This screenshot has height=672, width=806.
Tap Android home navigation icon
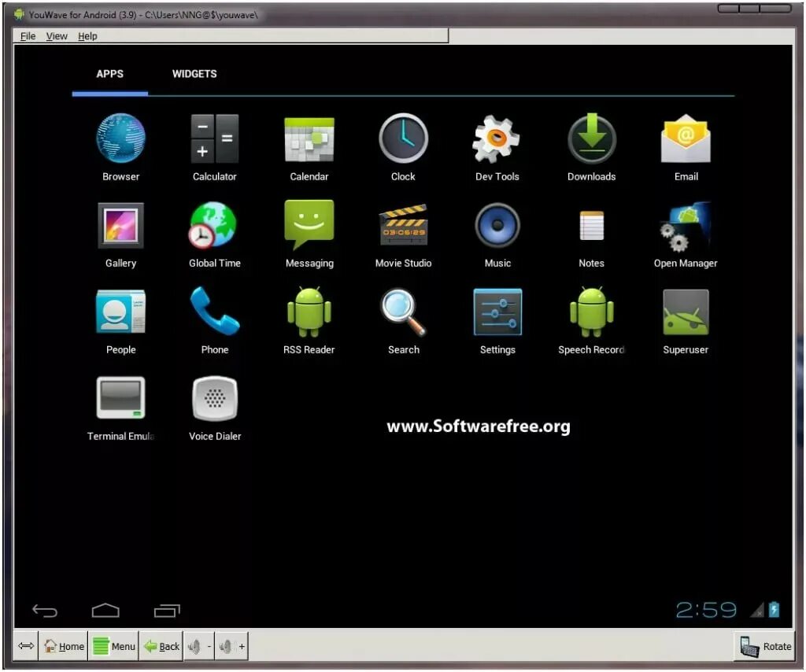click(x=105, y=610)
